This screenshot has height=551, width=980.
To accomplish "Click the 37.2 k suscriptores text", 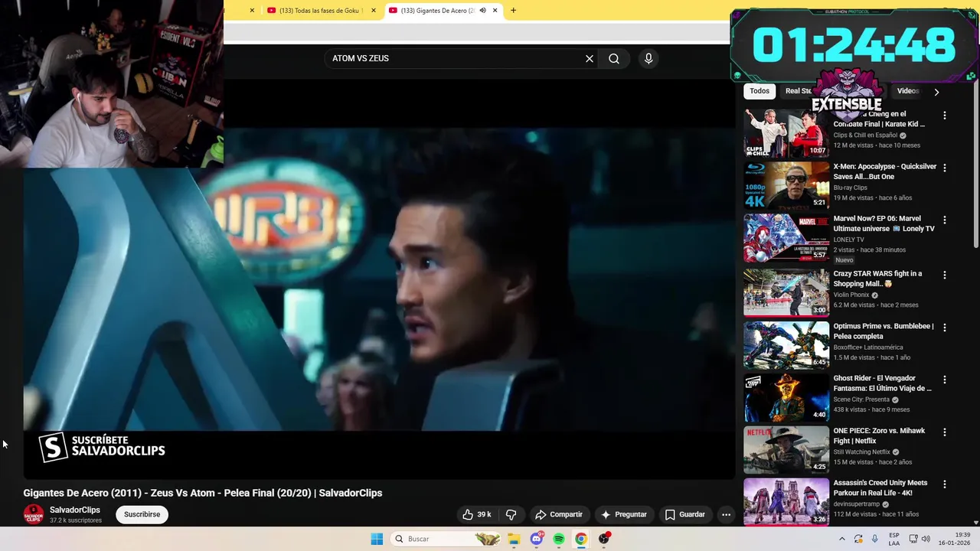I will click(x=76, y=520).
